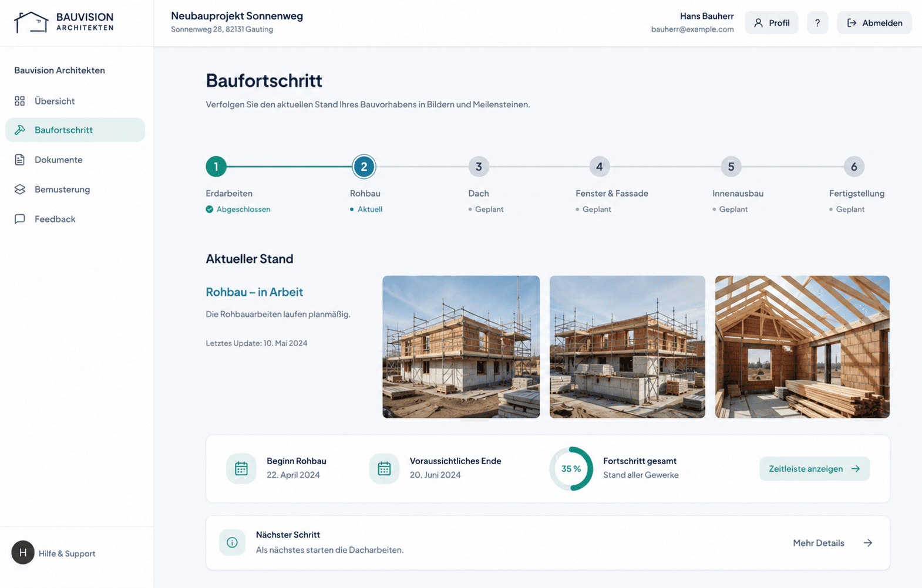Select milestone step 3 Dach circle

pyautogui.click(x=479, y=167)
